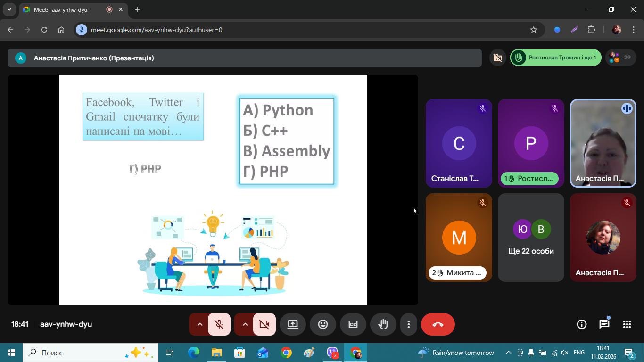
Task: Open a new Chrome tab
Action: (x=138, y=9)
